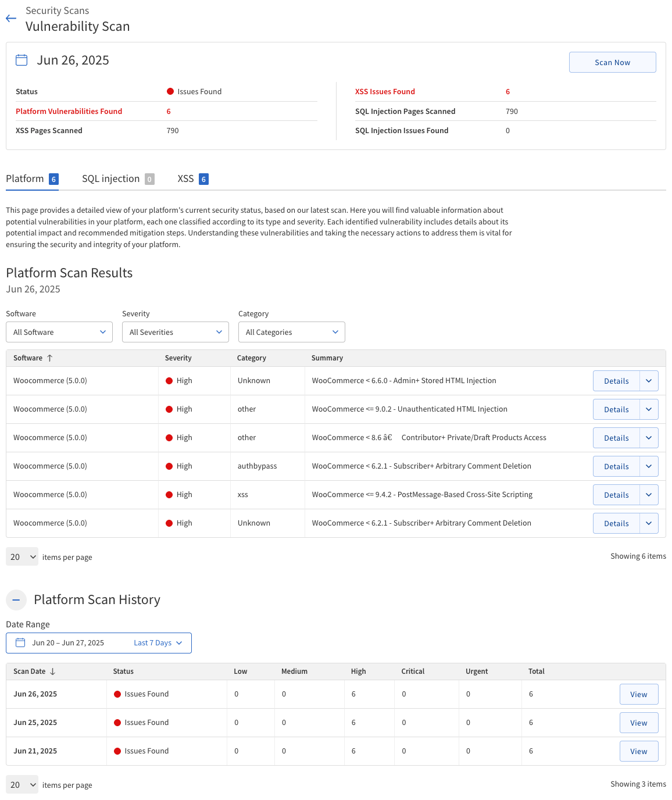Open the All Categories dropdown

coord(292,332)
